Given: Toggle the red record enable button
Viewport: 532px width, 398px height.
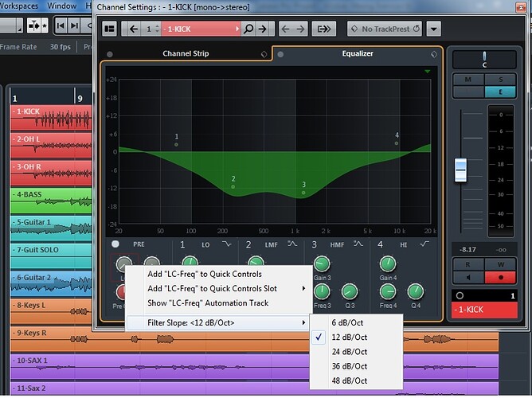Looking at the screenshot, I should 500,278.
